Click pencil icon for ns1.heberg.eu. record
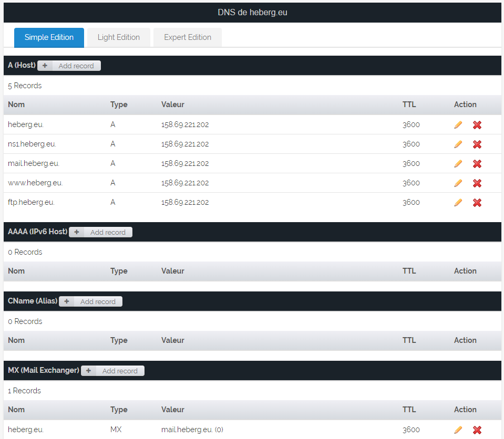Image resolution: width=504 pixels, height=439 pixels. tap(458, 144)
